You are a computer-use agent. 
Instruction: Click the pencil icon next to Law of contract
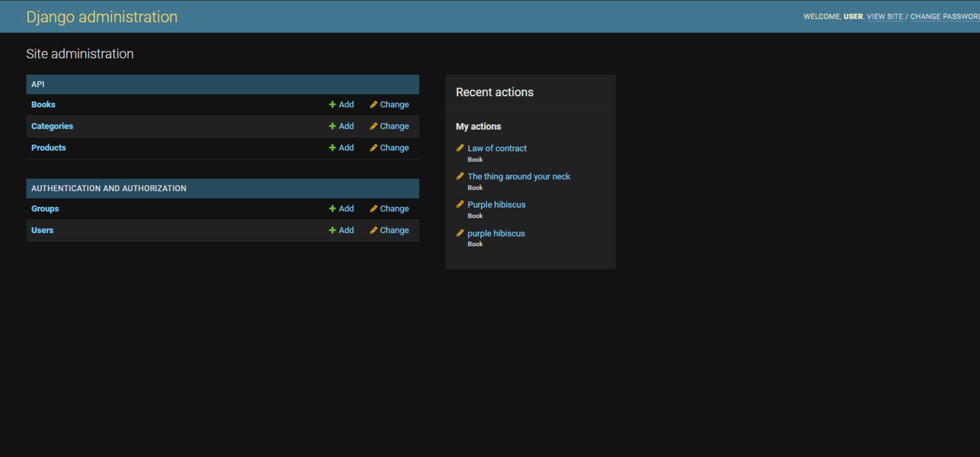pyautogui.click(x=460, y=147)
